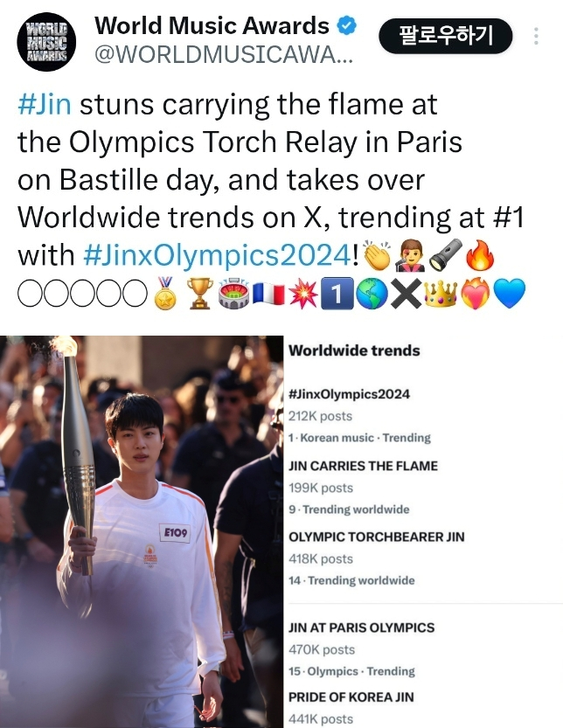
Task: Select the JIN AT PARIS OLYMPICS trend
Action: point(361,649)
